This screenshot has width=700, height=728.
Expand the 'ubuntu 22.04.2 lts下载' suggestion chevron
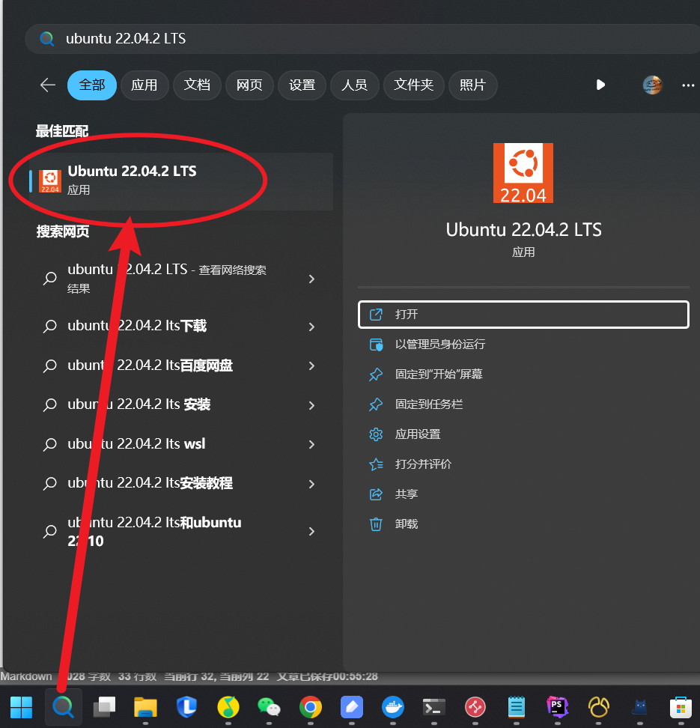click(311, 327)
